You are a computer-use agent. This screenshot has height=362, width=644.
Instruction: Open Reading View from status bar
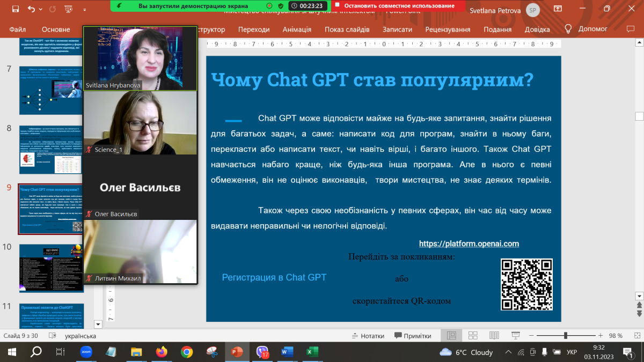tap(495, 336)
